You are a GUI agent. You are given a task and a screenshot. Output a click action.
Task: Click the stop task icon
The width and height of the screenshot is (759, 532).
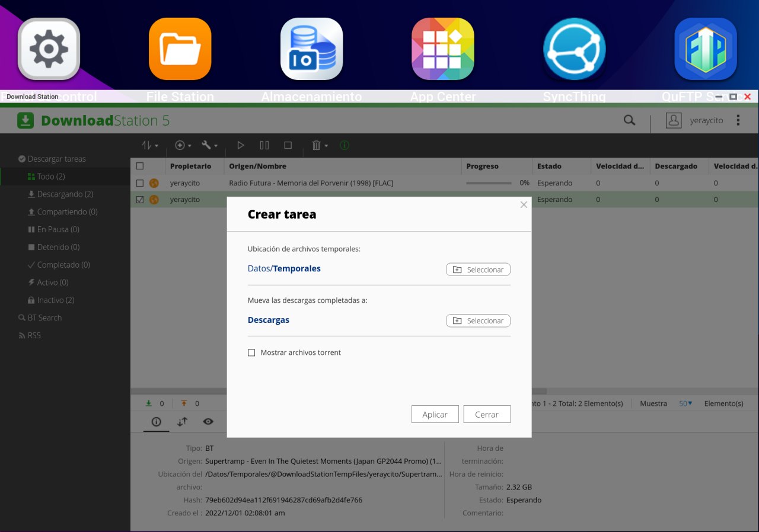(x=288, y=145)
